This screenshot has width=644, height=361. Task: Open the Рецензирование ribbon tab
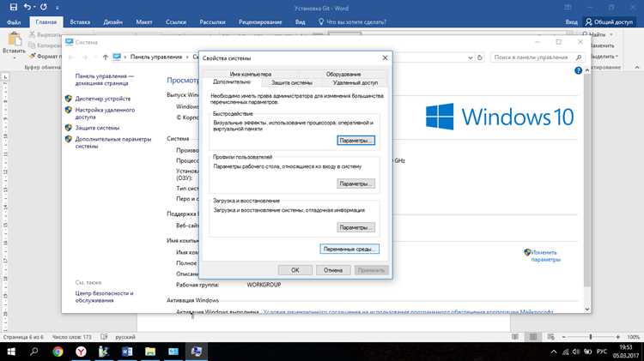[260, 22]
